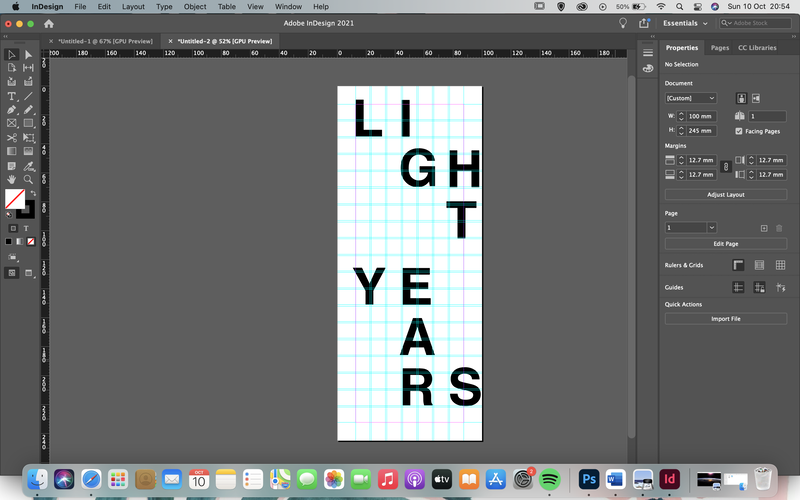This screenshot has width=800, height=500.
Task: Pick the Scissors tool
Action: (11, 138)
